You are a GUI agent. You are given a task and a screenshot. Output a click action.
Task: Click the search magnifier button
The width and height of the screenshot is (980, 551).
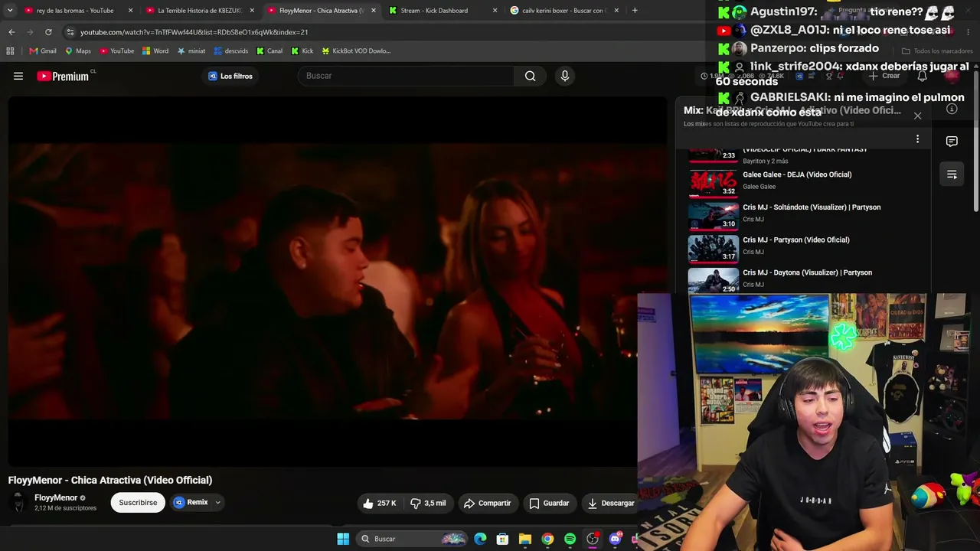pyautogui.click(x=530, y=76)
